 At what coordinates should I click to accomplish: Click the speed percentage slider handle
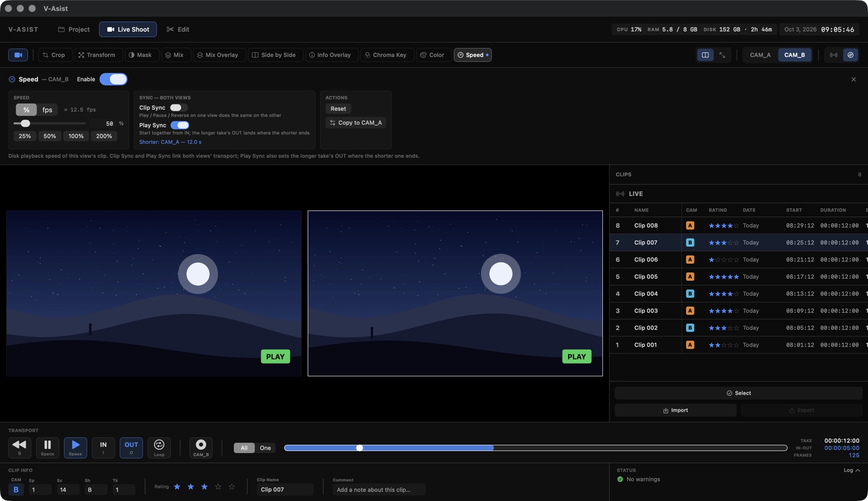pos(25,123)
